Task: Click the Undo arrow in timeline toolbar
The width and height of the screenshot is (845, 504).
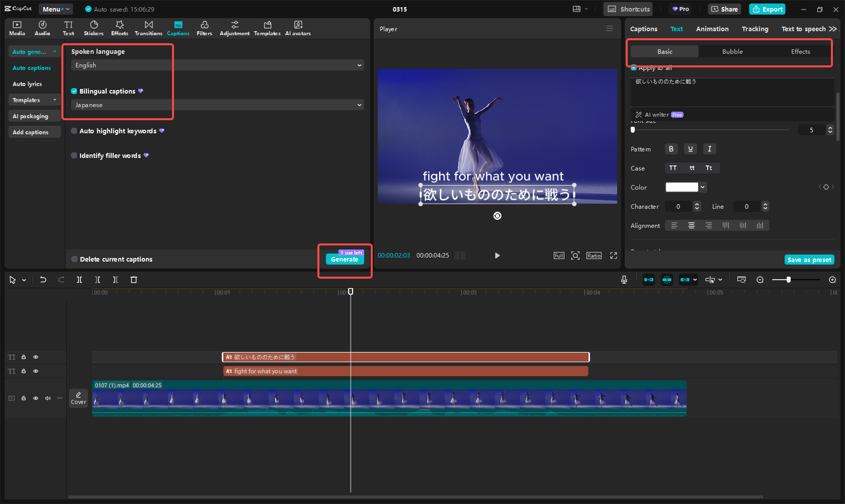Action: pyautogui.click(x=43, y=280)
